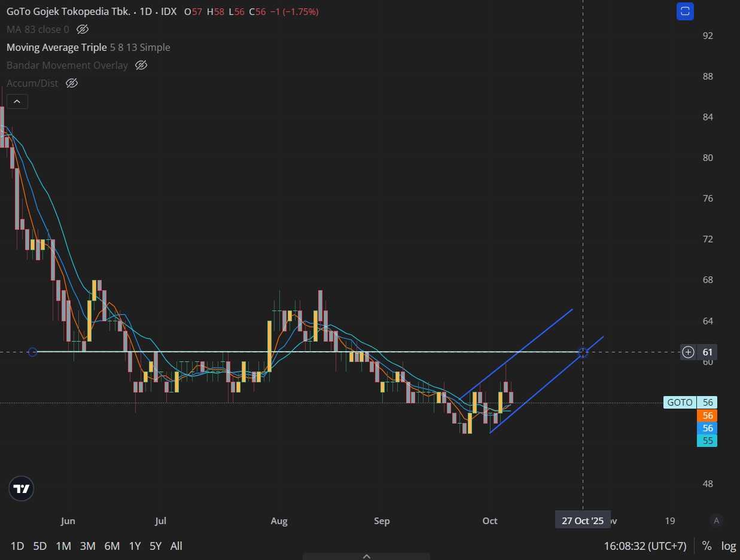Screen dimensions: 740x560
Task: Click the Sep label on the time axis
Action: coord(382,521)
